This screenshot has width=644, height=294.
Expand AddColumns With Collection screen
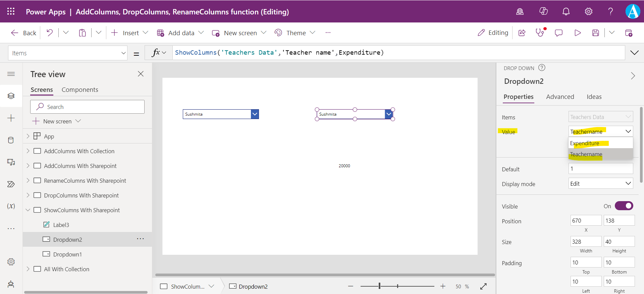[28, 151]
